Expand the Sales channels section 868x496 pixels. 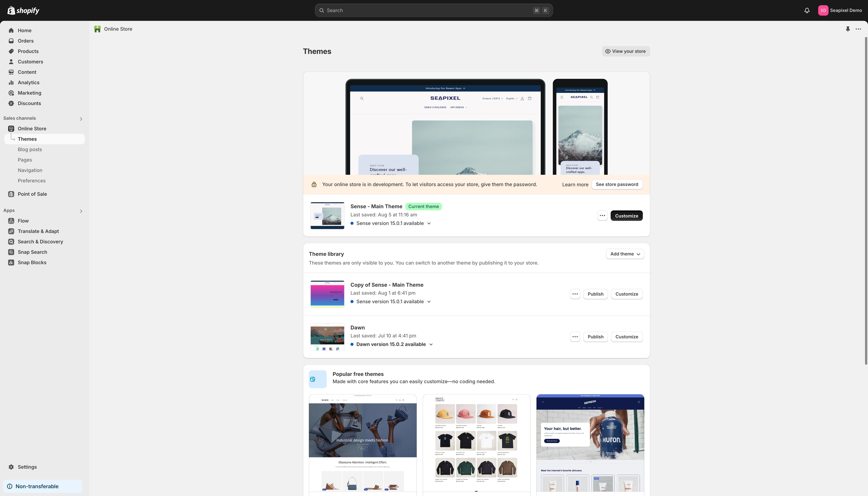click(x=81, y=119)
